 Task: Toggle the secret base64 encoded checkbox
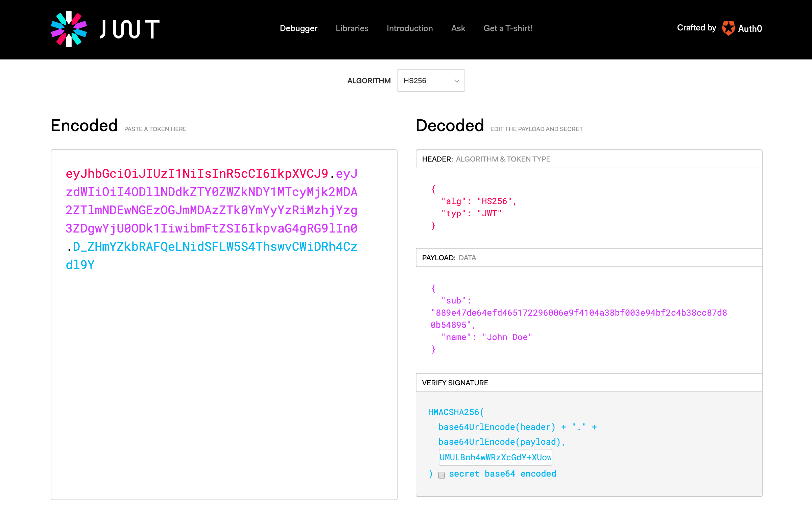click(x=441, y=475)
